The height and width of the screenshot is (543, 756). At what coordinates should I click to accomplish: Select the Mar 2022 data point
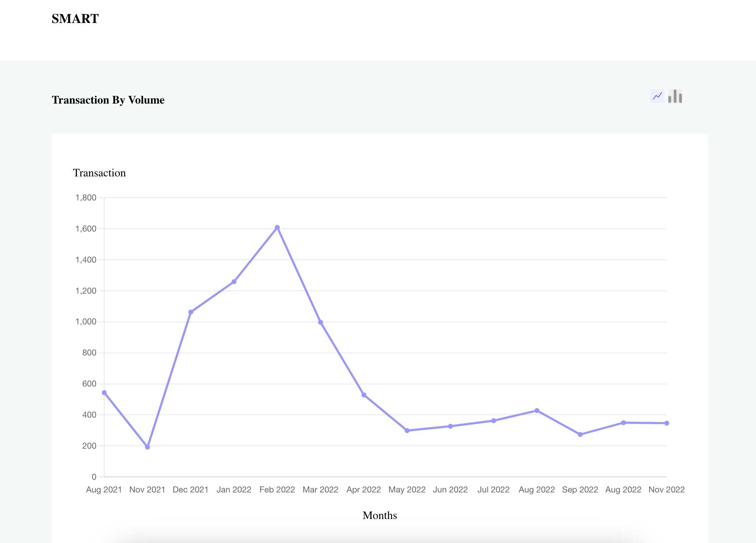320,322
